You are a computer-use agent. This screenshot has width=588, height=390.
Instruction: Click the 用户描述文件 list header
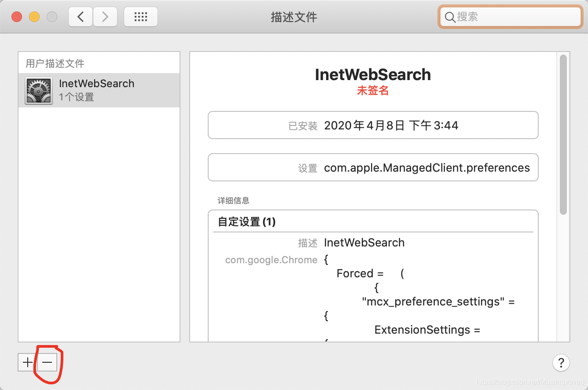55,63
